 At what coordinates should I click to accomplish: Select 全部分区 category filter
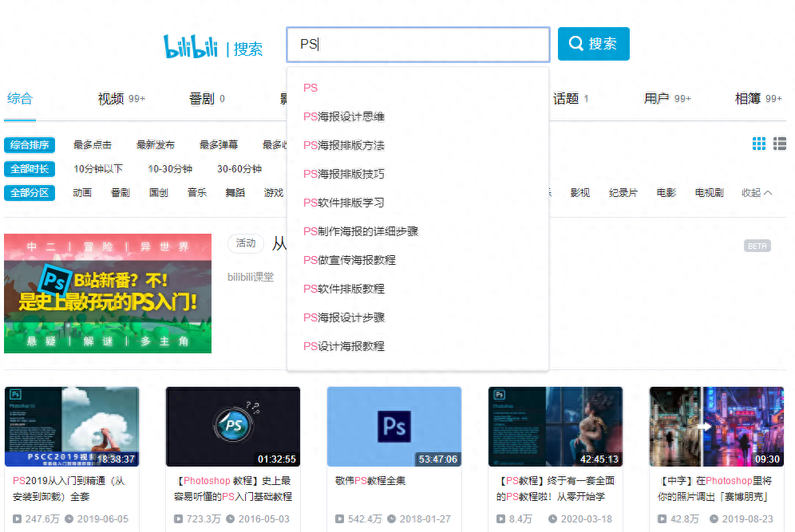(x=30, y=192)
